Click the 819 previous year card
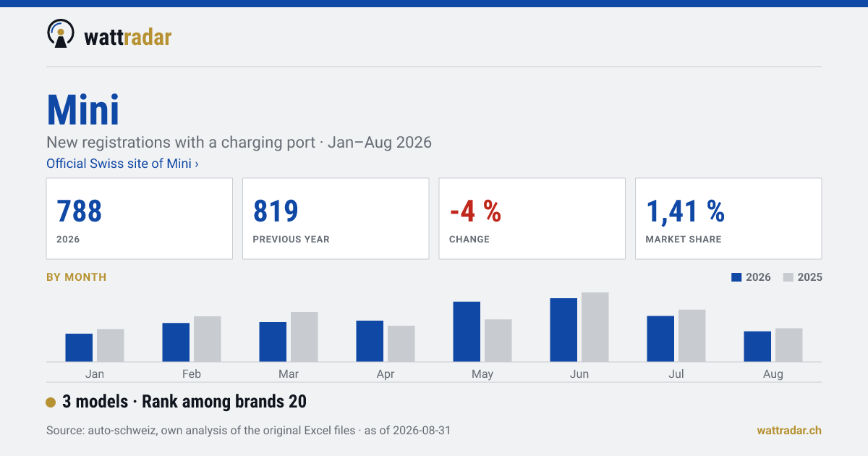This screenshot has width=868, height=456. (x=336, y=219)
